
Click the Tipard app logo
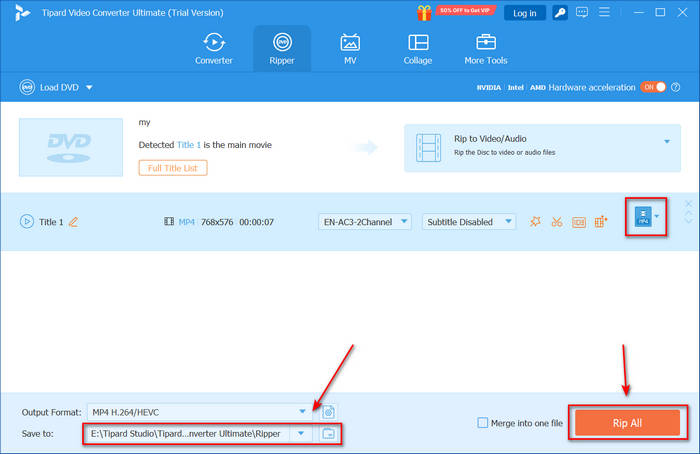[x=22, y=12]
